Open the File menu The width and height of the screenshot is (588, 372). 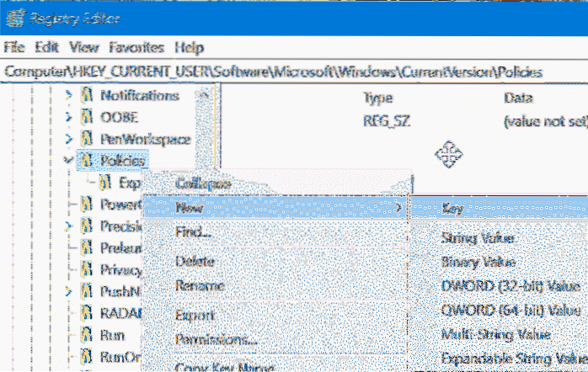pyautogui.click(x=14, y=48)
